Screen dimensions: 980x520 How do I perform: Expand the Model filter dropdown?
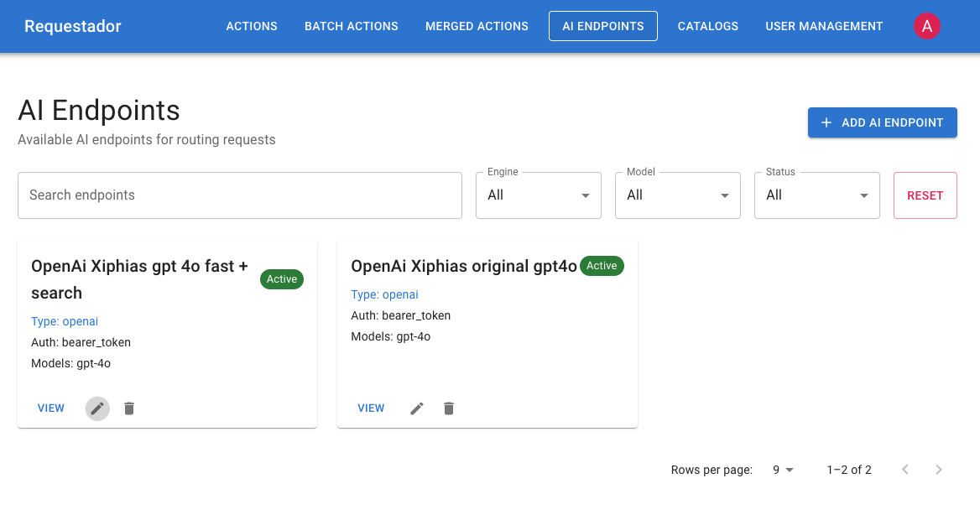click(677, 195)
